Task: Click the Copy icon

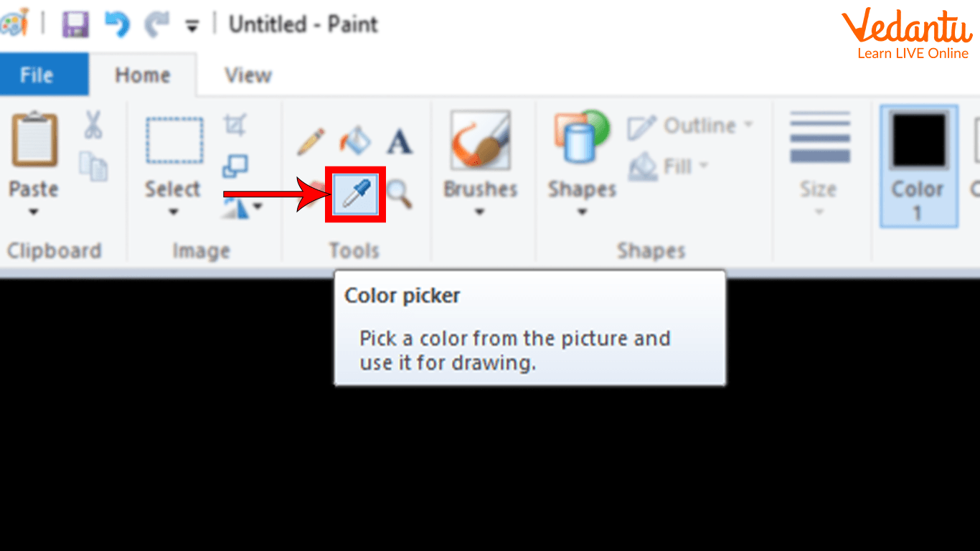Action: click(x=93, y=166)
